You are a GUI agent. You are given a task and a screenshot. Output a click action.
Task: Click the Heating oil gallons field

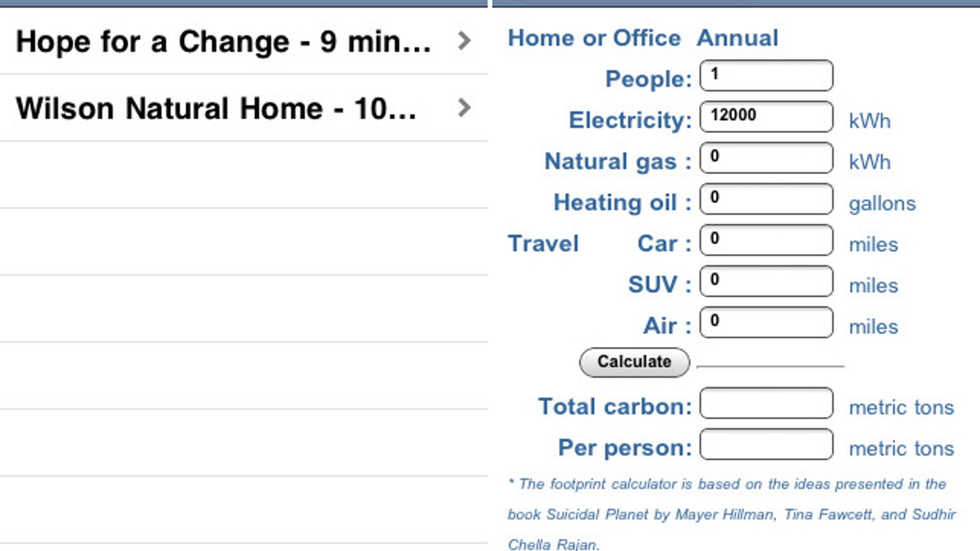pyautogui.click(x=766, y=199)
